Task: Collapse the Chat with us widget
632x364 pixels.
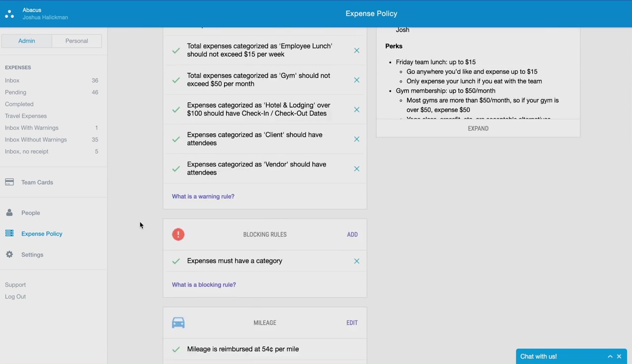Action: pos(610,357)
